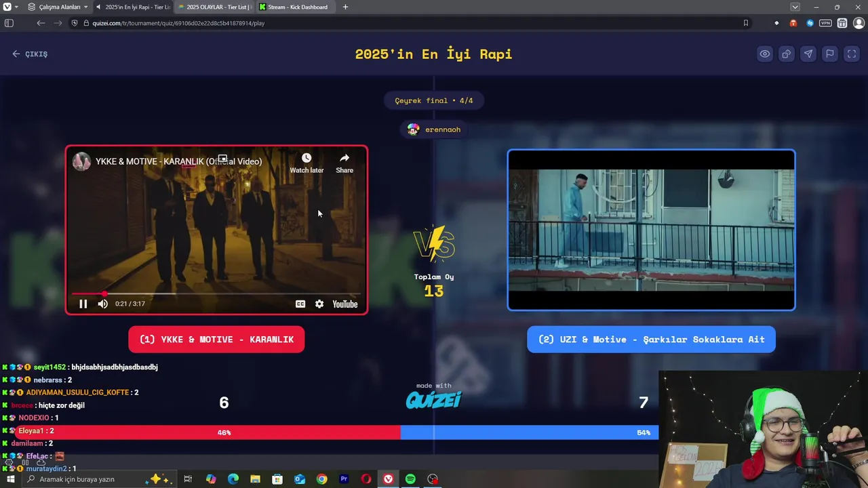
Task: Click the shield tracker blocker icon
Action: (x=75, y=23)
